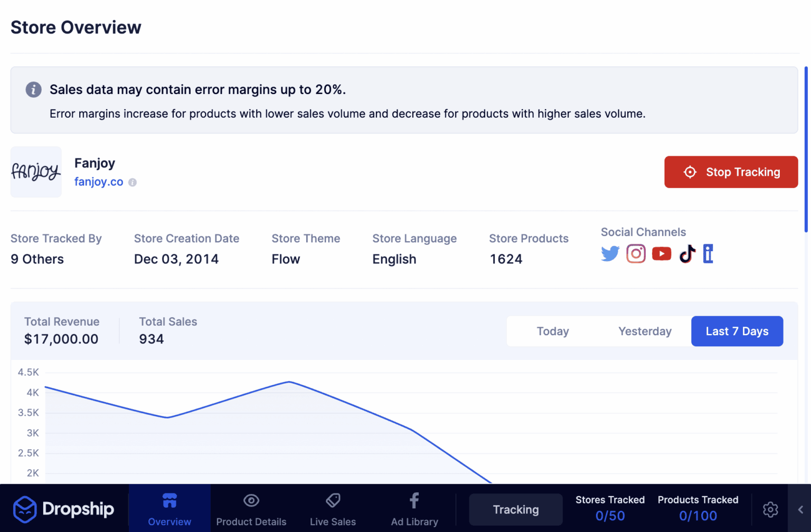Open Fanjoy's TikTok social channel

click(686, 254)
